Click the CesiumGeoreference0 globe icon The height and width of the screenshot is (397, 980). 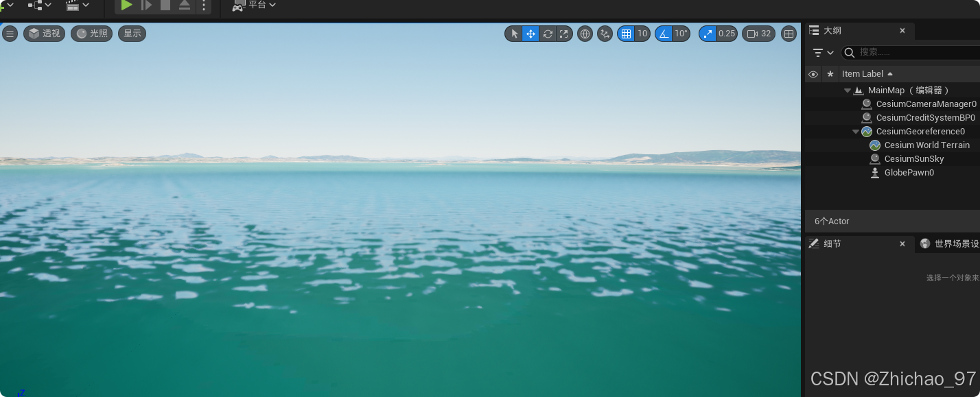[867, 132]
